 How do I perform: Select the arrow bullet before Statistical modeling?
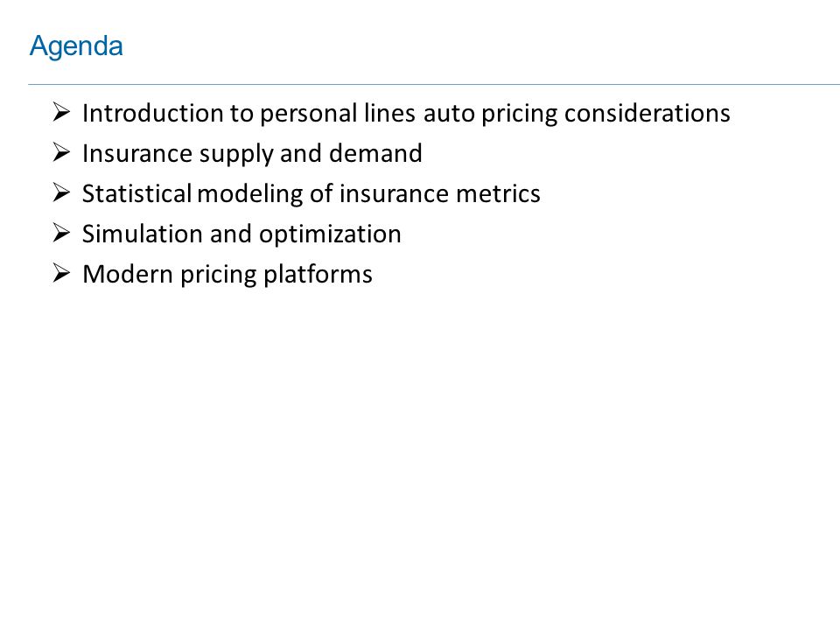coord(61,192)
